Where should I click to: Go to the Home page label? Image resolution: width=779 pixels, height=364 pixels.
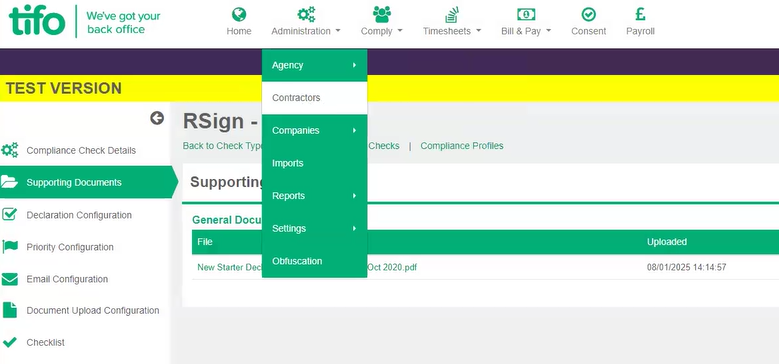coord(239,31)
